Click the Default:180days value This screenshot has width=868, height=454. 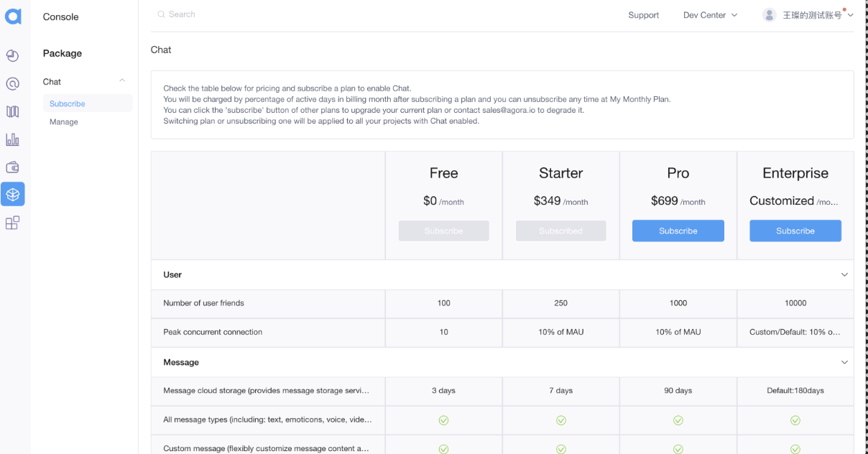click(795, 391)
